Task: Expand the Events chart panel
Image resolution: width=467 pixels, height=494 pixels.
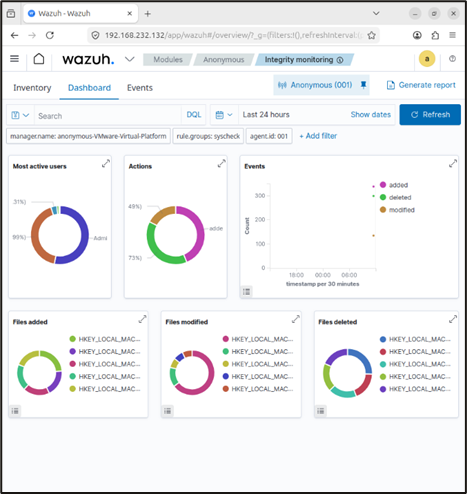Action: pos(453,163)
